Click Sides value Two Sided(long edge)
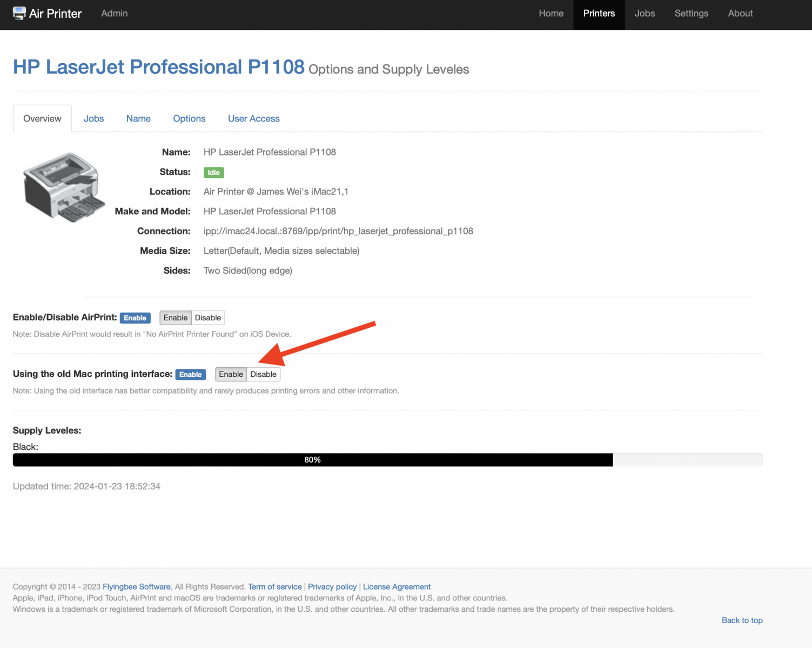The image size is (812, 648). tap(248, 271)
